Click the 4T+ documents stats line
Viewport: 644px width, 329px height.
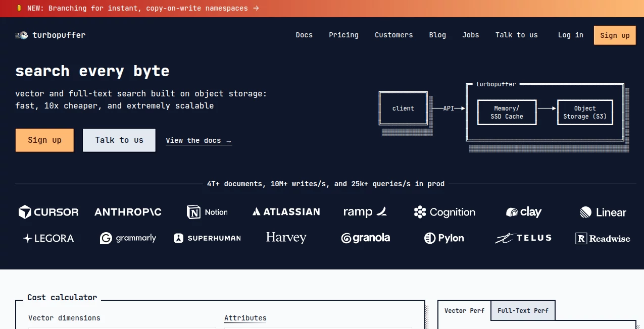(x=326, y=184)
